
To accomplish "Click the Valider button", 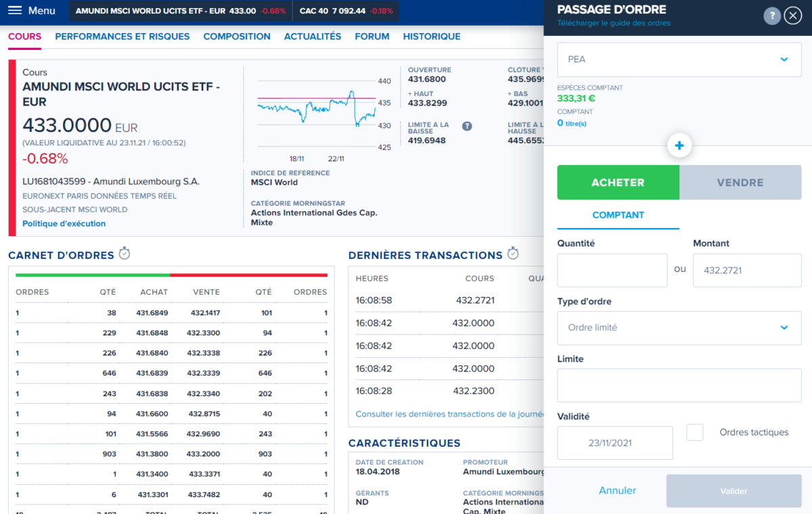I will click(x=734, y=491).
